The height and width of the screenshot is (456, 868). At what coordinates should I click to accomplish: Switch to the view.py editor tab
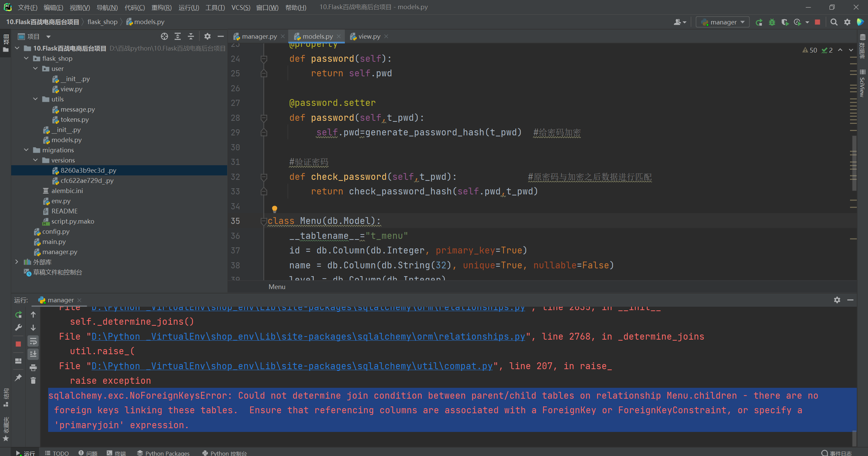coord(369,36)
